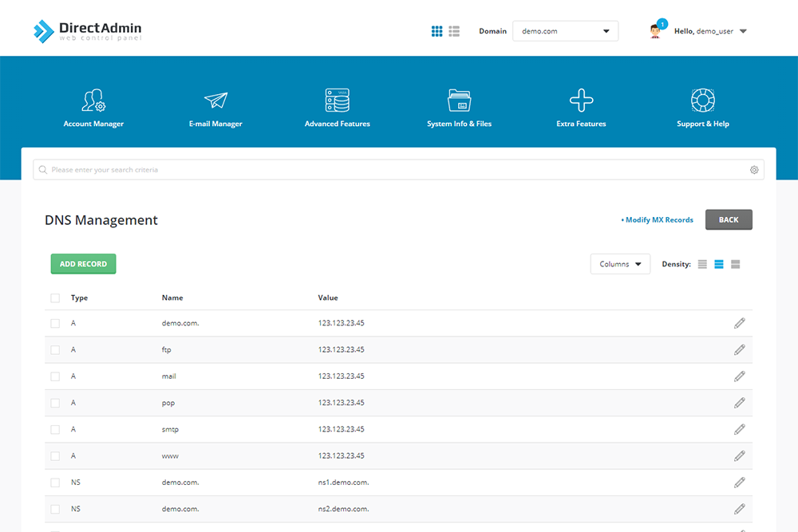Click the System Info & Files menu label

pos(459,124)
